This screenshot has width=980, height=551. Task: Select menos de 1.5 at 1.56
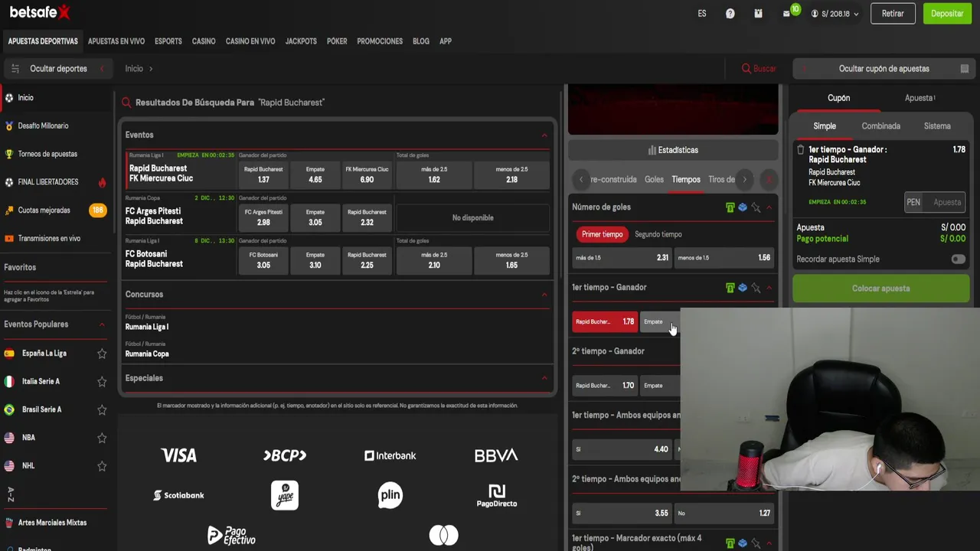[x=724, y=258]
